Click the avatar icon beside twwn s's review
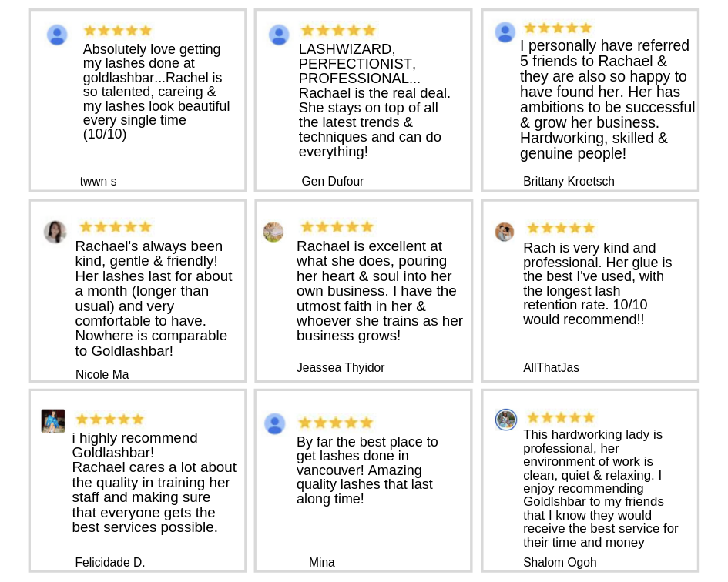728x582 pixels. 57,35
